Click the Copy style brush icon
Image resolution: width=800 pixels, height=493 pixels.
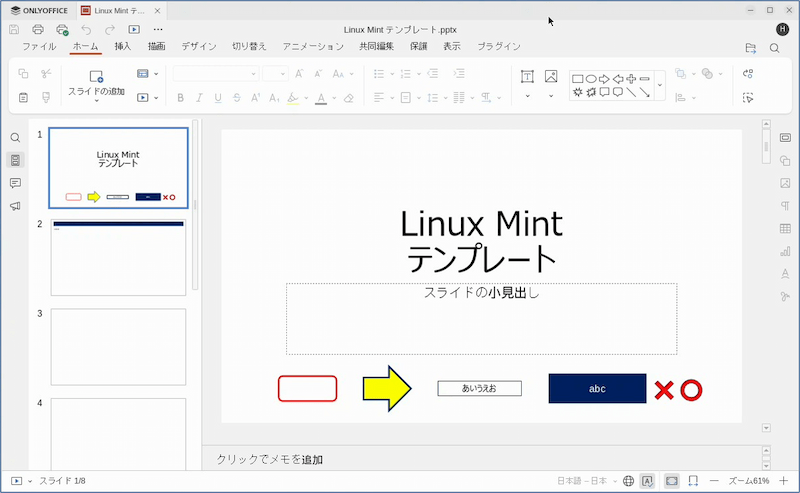click(x=46, y=97)
